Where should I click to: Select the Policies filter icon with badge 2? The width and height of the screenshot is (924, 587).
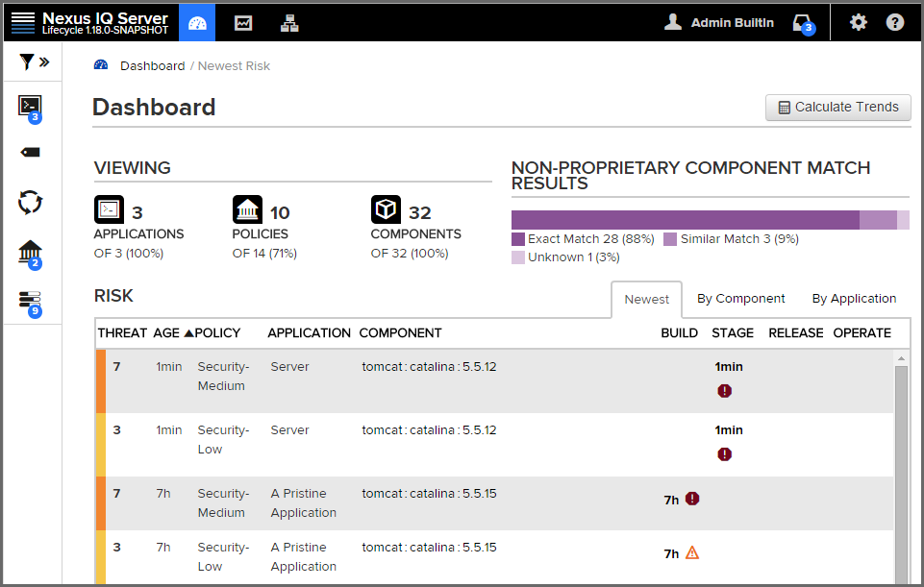[30, 254]
